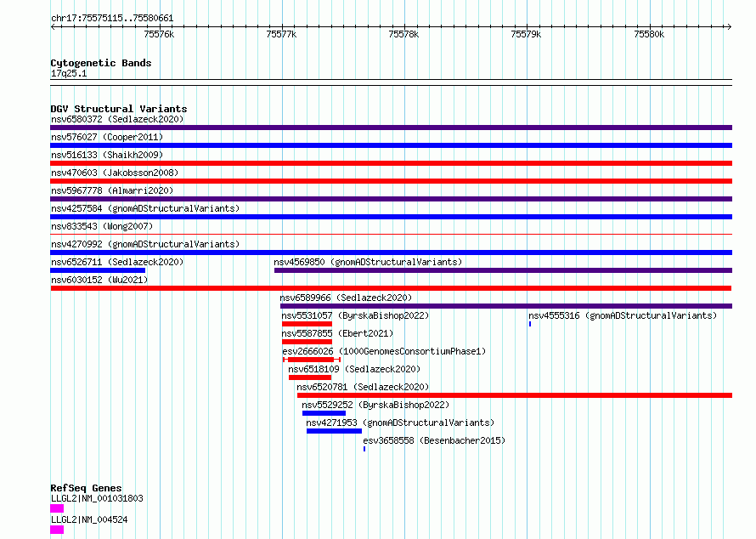Screen dimensions: 756x539
Task: Select the blue bar under nsv4270992
Action: pyautogui.click(x=391, y=252)
